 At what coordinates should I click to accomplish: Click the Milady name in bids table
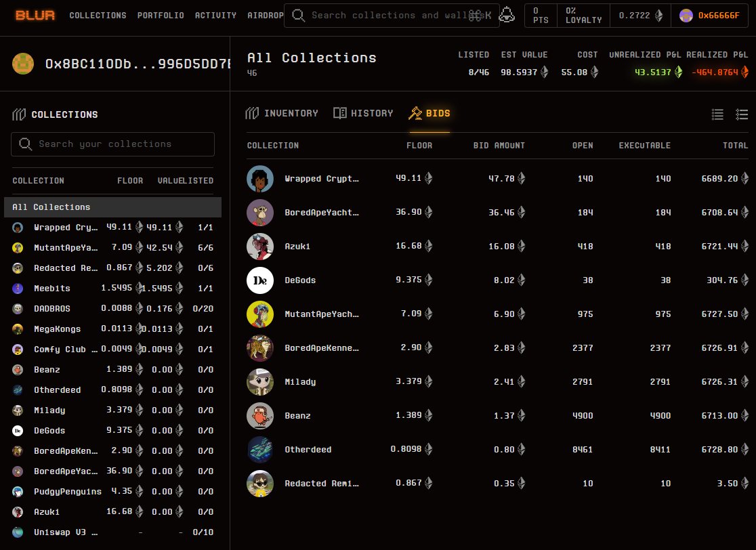[300, 382]
